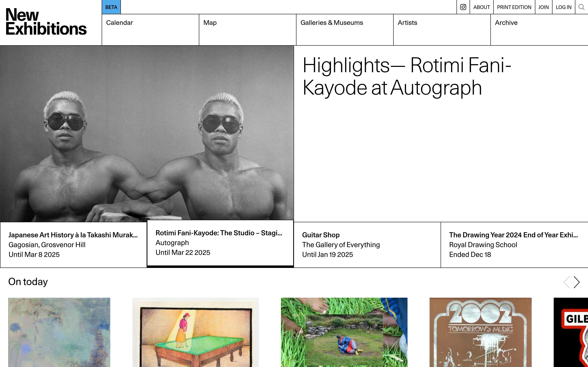Click LOG IN
Screen dimensions: 588x367
(x=564, y=7)
